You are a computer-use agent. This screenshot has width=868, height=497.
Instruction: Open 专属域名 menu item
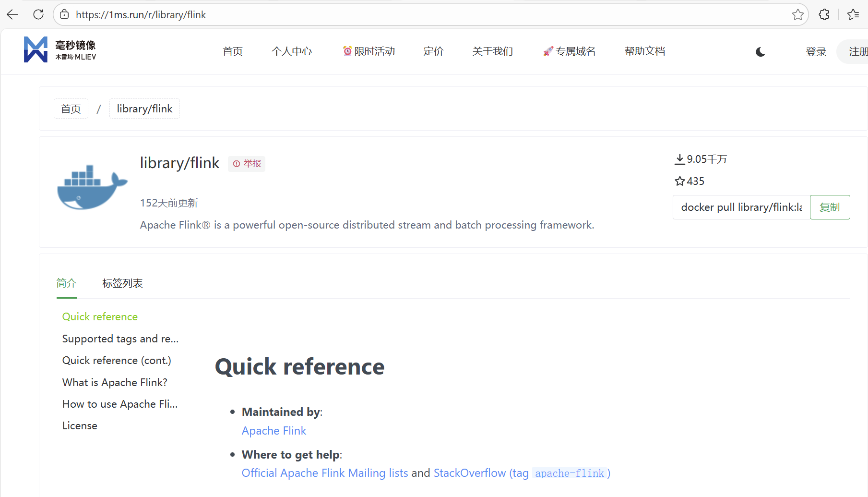click(x=569, y=51)
